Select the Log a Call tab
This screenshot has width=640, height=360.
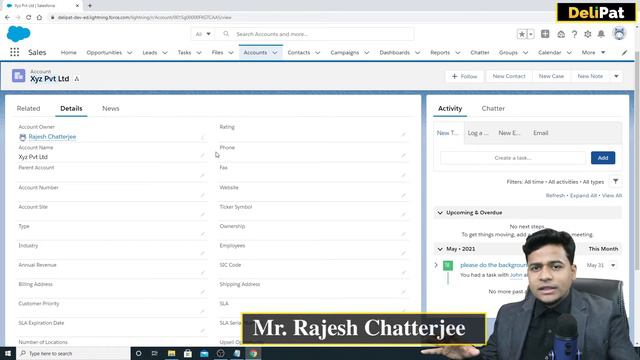[478, 133]
